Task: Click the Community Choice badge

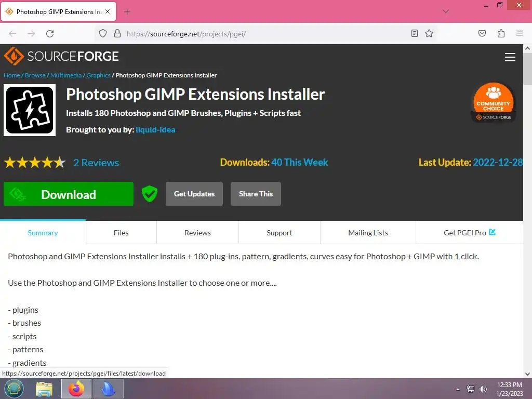Action: click(494, 102)
